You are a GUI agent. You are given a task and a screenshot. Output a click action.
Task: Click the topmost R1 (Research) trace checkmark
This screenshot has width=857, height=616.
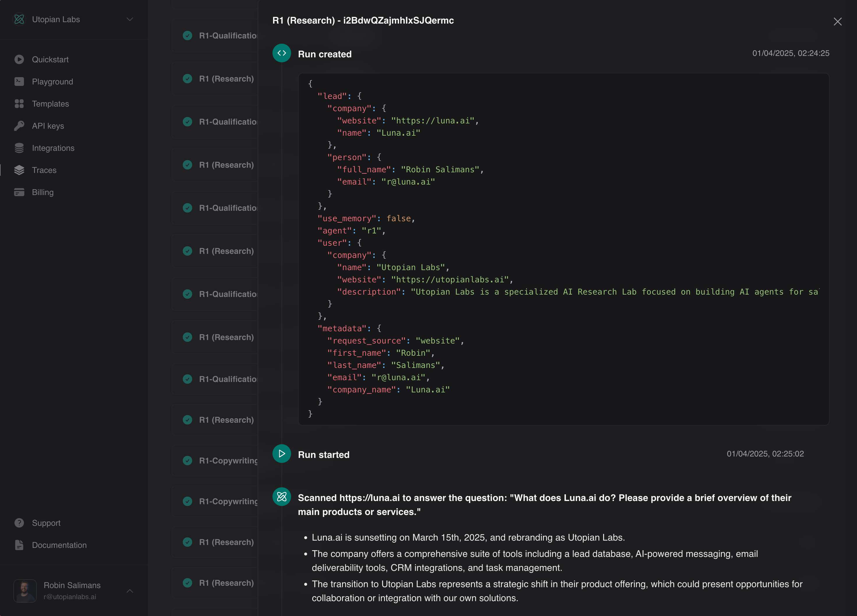(187, 79)
